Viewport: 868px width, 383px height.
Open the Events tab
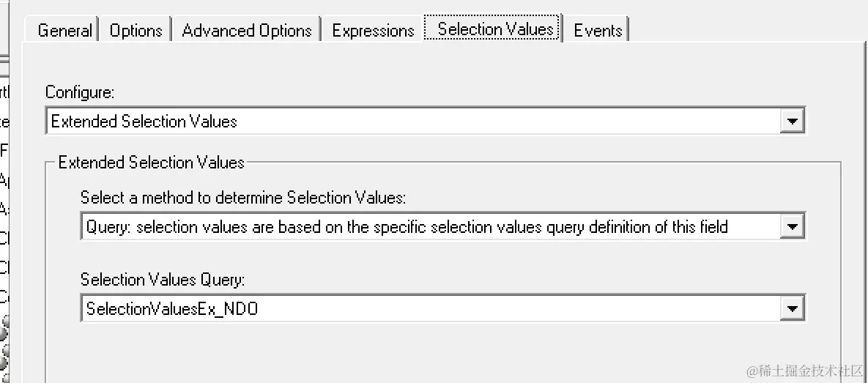598,31
